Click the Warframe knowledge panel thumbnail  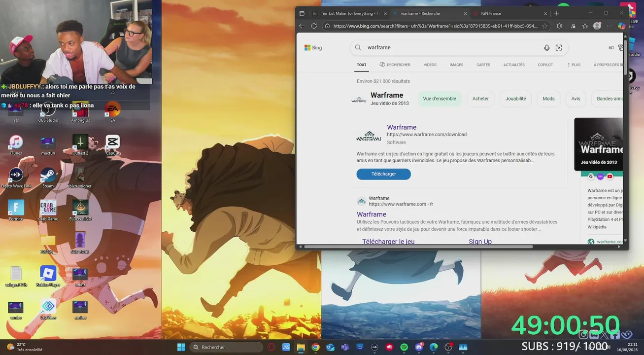click(x=599, y=144)
